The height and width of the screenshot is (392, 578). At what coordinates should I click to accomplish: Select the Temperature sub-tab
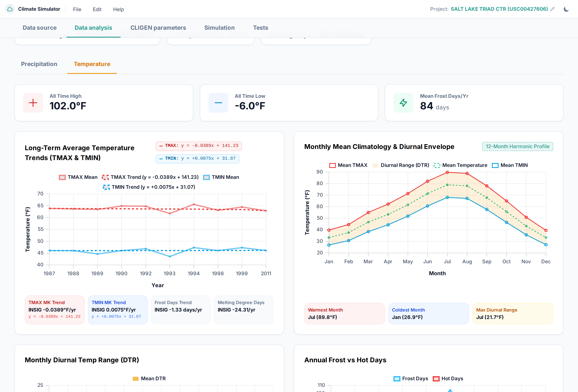click(x=92, y=64)
